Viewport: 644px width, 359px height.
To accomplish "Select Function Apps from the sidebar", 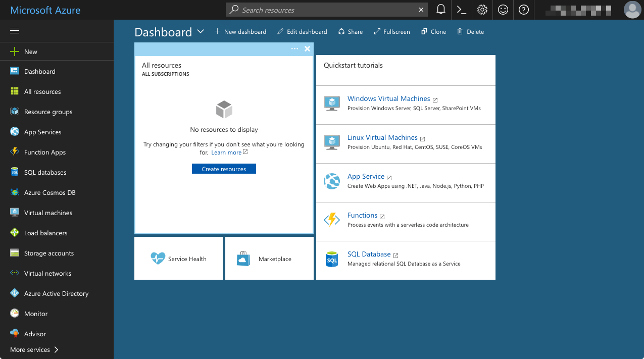I will point(45,152).
